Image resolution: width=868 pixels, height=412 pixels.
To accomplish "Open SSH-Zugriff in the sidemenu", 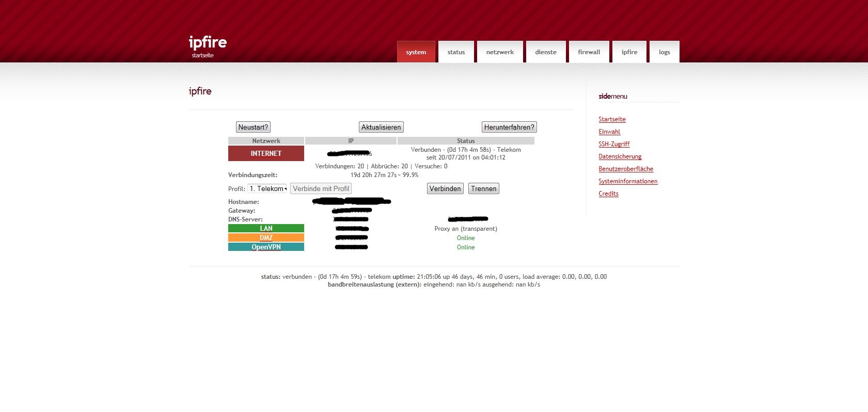I will [614, 144].
